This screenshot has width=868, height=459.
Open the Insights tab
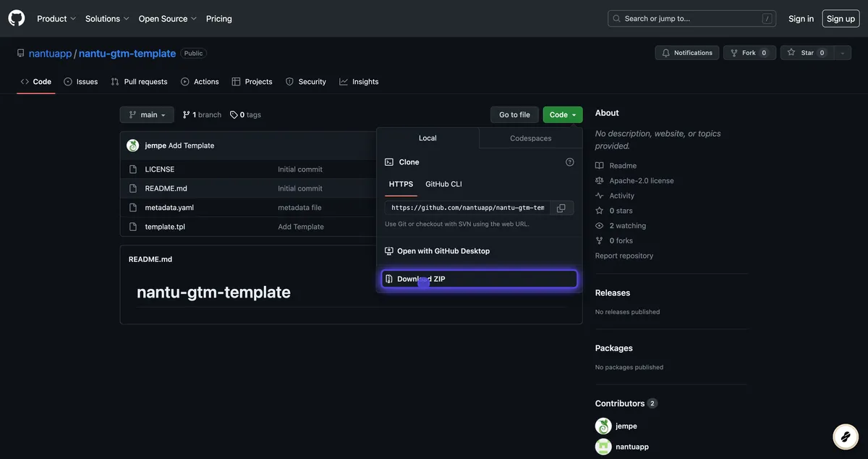[359, 82]
